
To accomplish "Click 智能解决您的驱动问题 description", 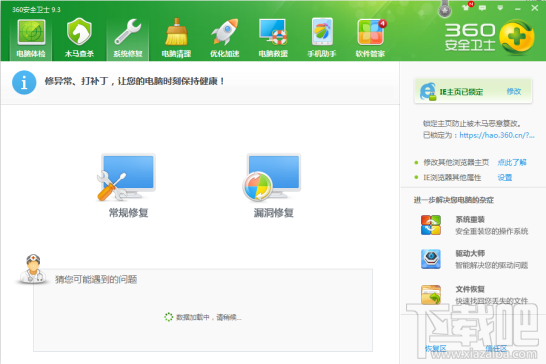I will coord(492,265).
